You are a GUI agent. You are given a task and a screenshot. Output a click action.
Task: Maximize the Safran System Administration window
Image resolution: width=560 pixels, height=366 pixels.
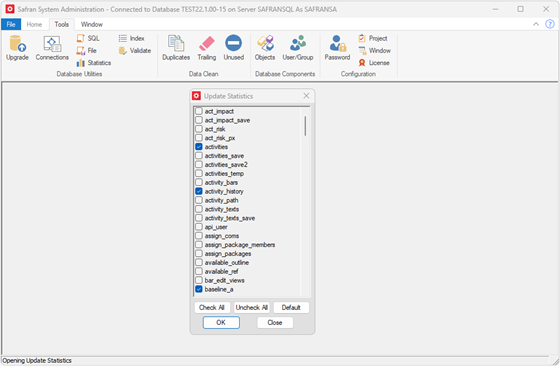(x=520, y=9)
